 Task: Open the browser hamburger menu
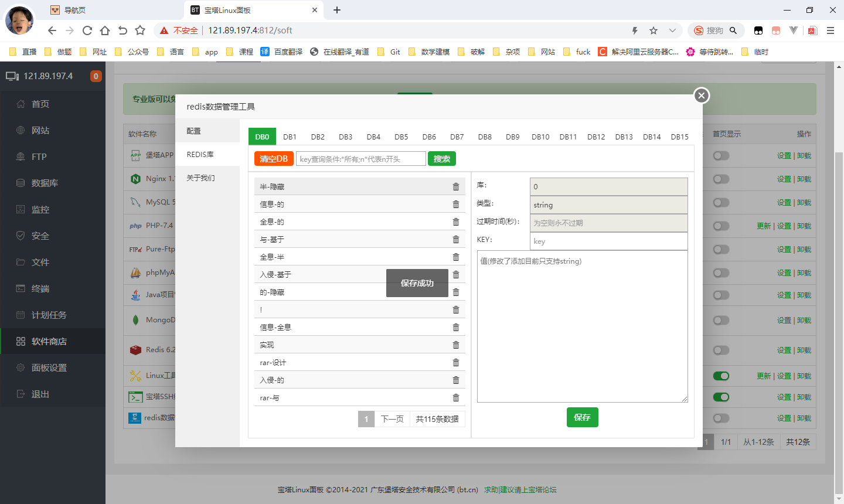click(x=831, y=30)
